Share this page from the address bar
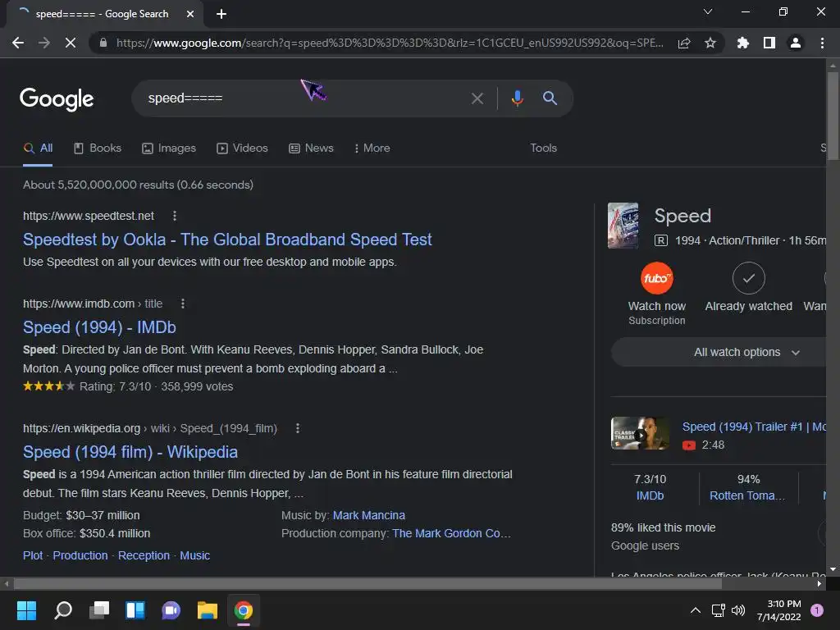The width and height of the screenshot is (840, 630). pos(684,43)
